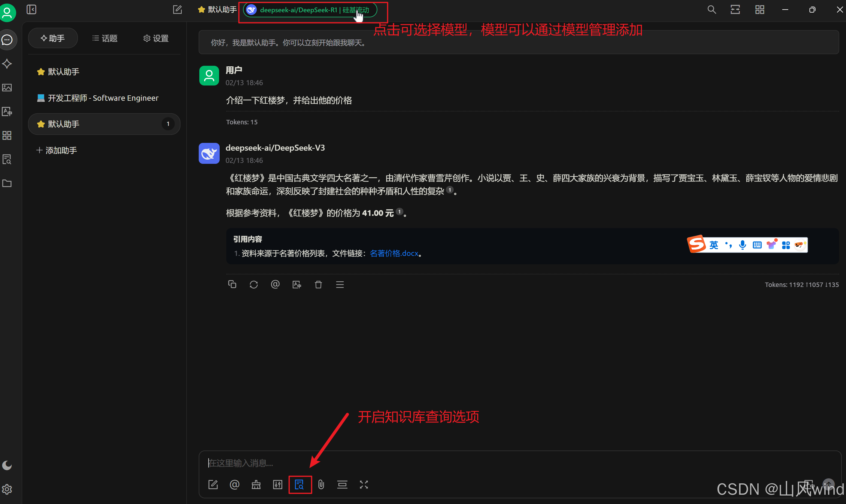Screen dimensions: 846x504
Task: Open the files folder sidebar icon
Action: [7, 184]
